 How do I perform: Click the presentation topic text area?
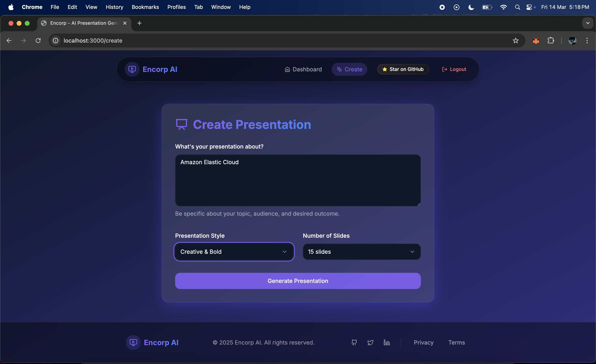point(298,180)
